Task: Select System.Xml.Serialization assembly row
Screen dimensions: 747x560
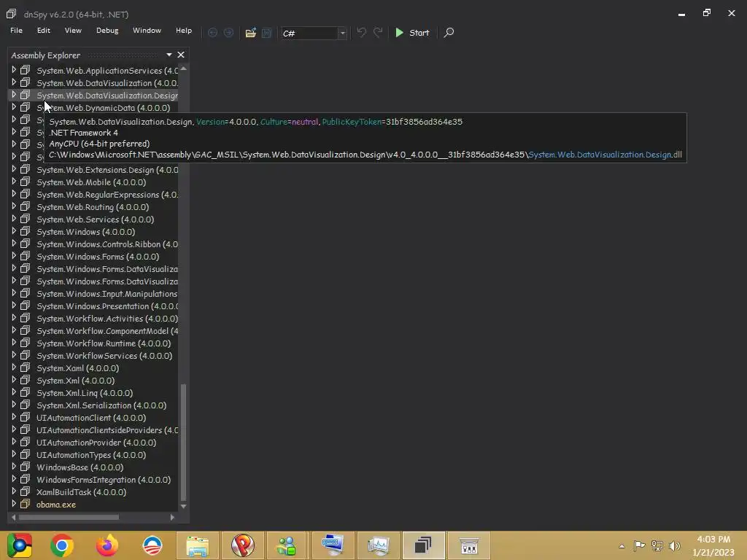Action: (101, 405)
